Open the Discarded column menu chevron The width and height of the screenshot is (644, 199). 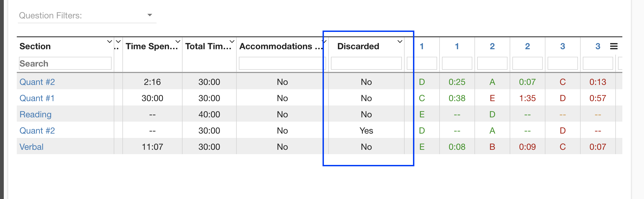(400, 41)
